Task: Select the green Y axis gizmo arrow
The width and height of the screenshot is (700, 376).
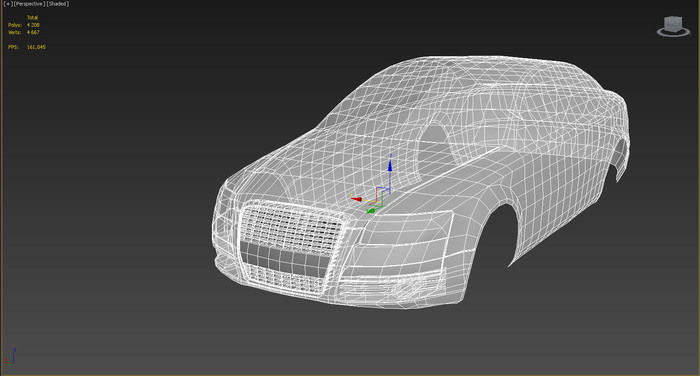Action: click(371, 210)
